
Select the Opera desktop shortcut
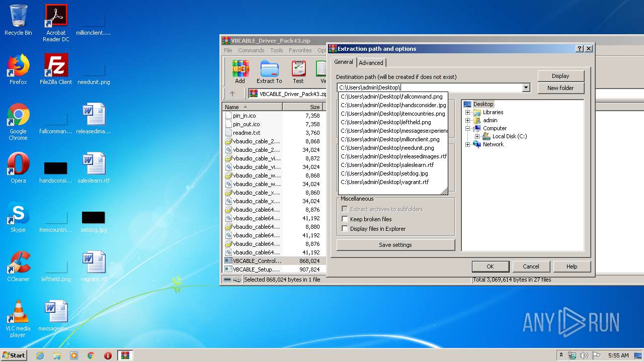coord(18,168)
